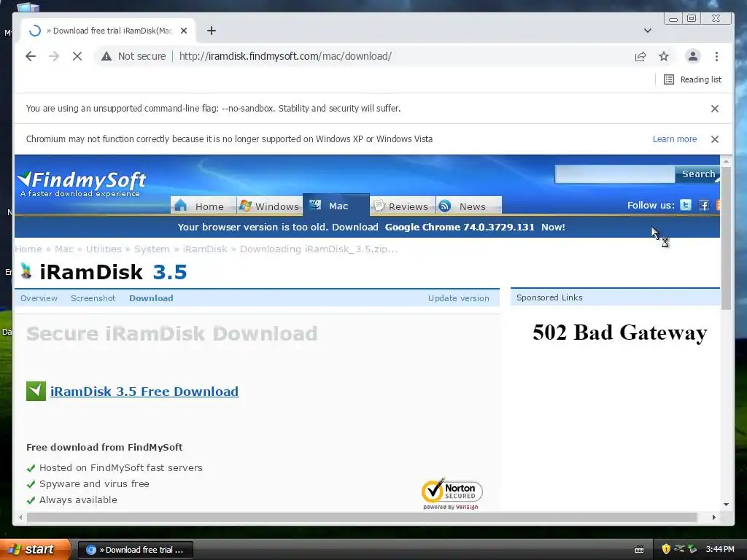Click the Learn more link
This screenshot has width=747, height=560.
pos(675,139)
